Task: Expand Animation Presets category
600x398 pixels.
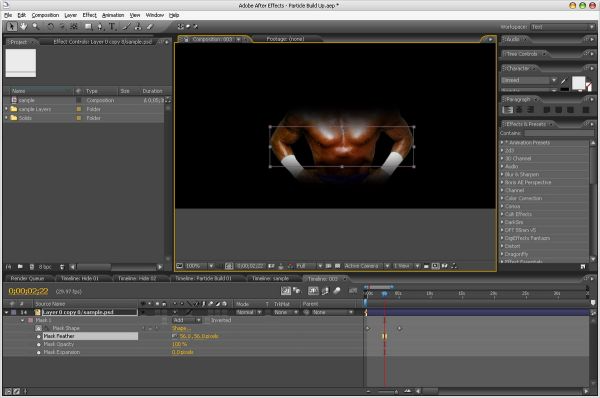Action: 502,142
